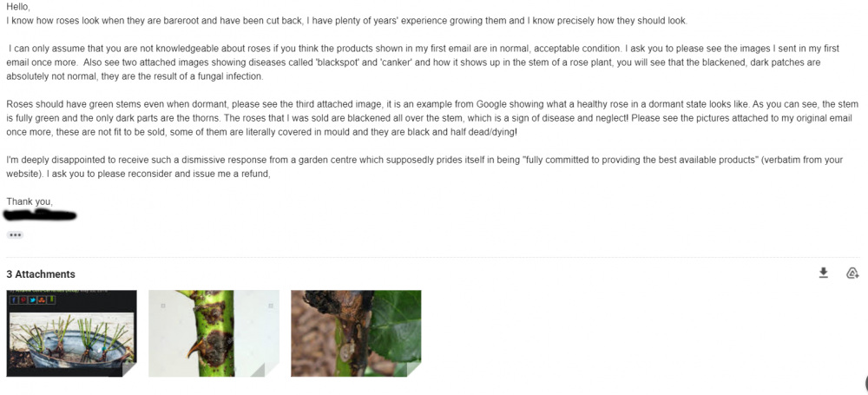Expand trimmed content with three-dot button
868x395 pixels.
[x=15, y=235]
